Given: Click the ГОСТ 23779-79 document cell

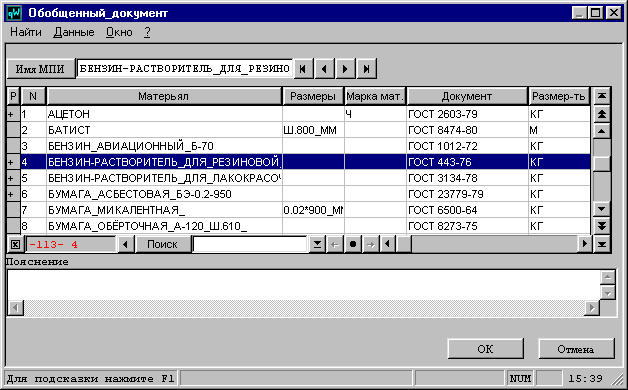Looking at the screenshot, I should 467,194.
